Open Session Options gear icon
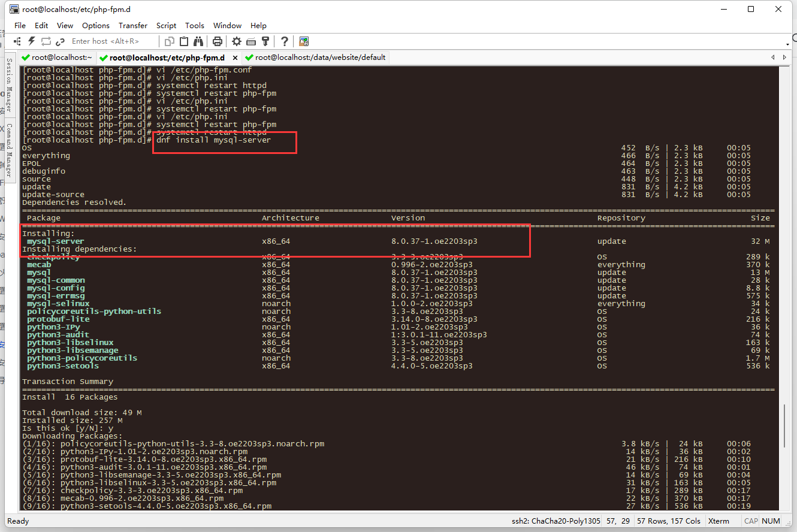This screenshot has width=797, height=532. pos(237,41)
